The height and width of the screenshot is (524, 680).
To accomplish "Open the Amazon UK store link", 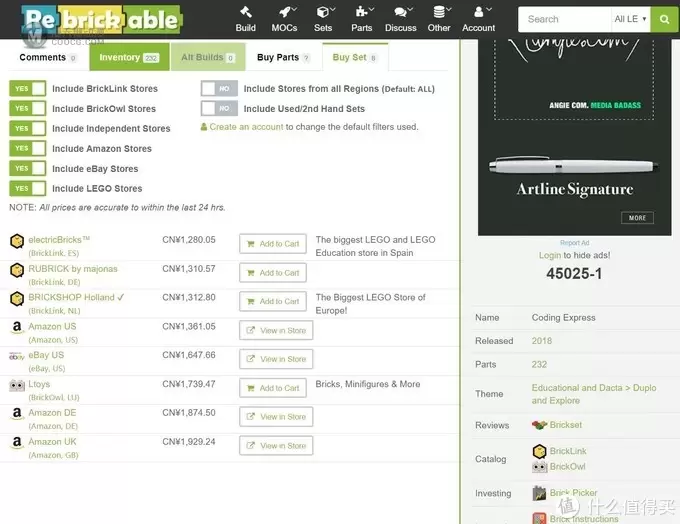I will click(x=52, y=442).
